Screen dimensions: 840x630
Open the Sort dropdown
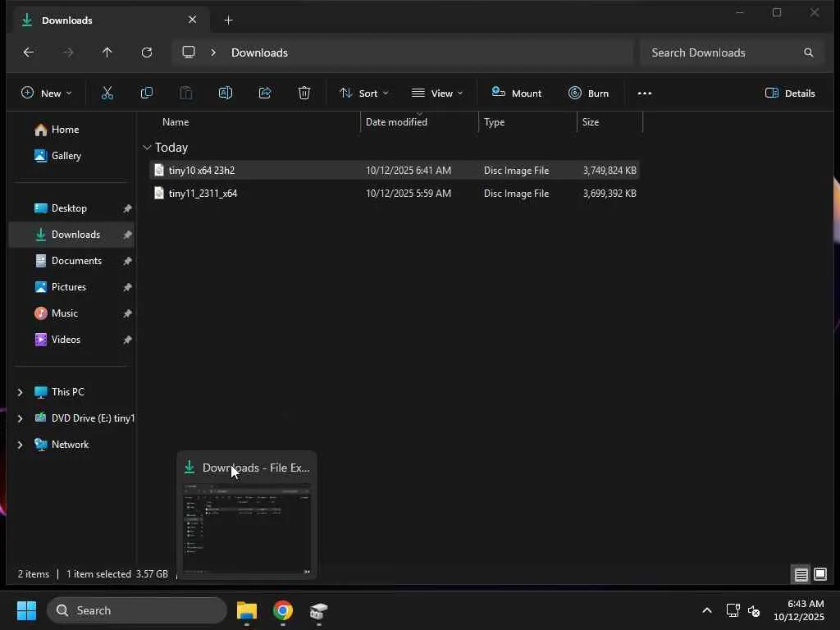click(x=364, y=94)
